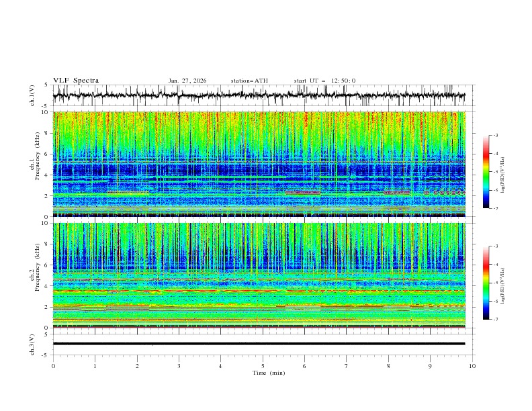The image size is (532, 411).
Task: Select the "start UT = 12:50:0" text
Action: click(324, 81)
